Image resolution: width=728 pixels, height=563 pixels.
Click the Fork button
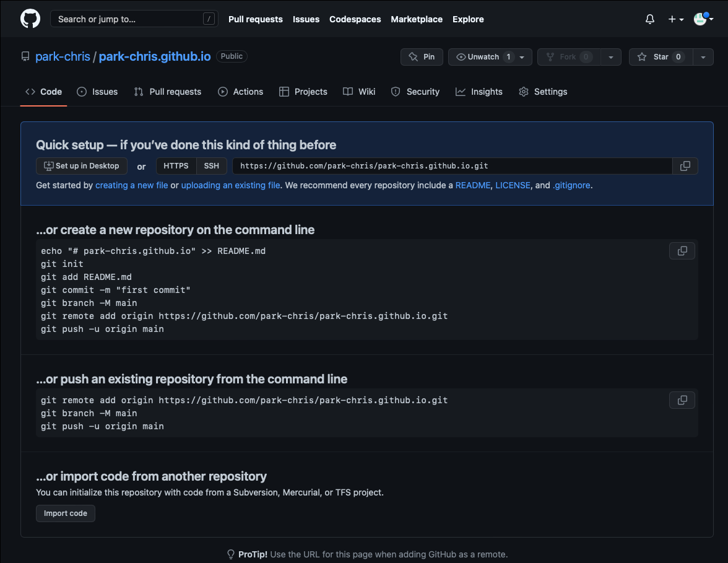click(569, 57)
